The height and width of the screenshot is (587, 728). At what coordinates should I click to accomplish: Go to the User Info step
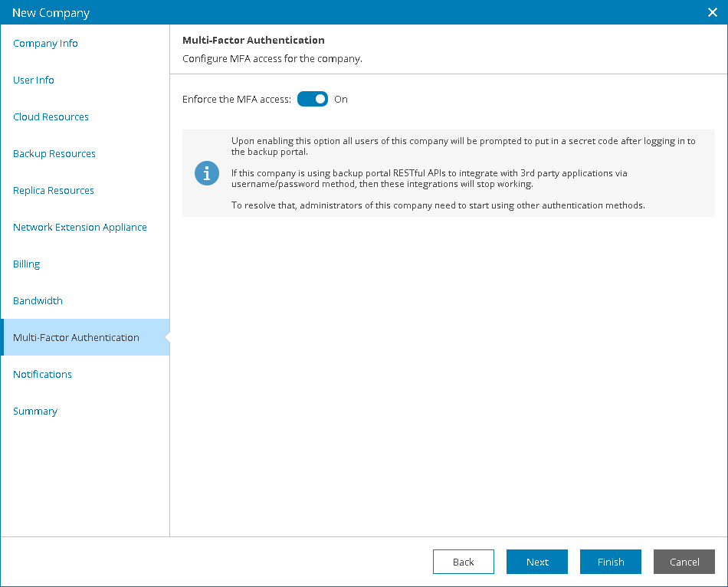click(x=34, y=80)
